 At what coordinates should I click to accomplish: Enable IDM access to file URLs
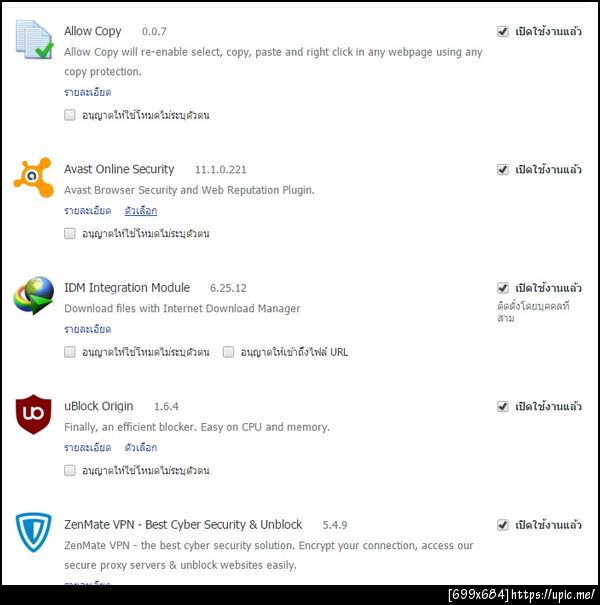(228, 352)
